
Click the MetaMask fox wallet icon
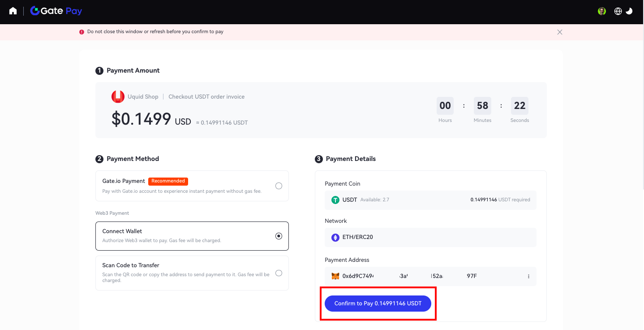335,276
